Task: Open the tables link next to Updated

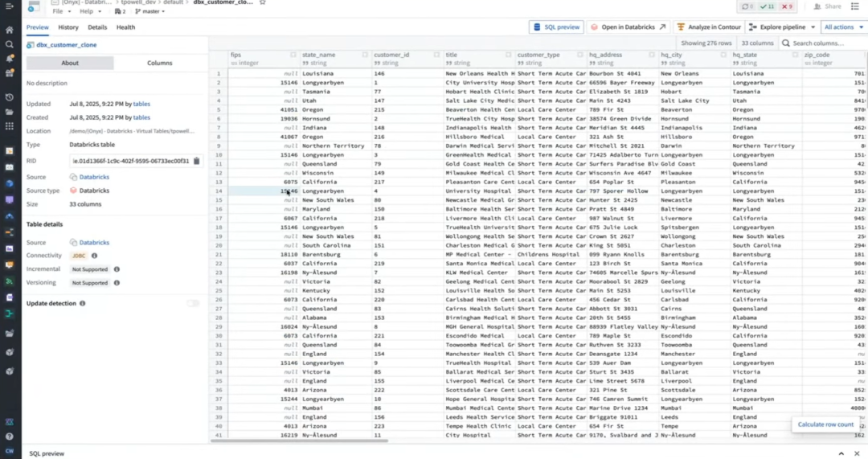Action: click(x=141, y=104)
